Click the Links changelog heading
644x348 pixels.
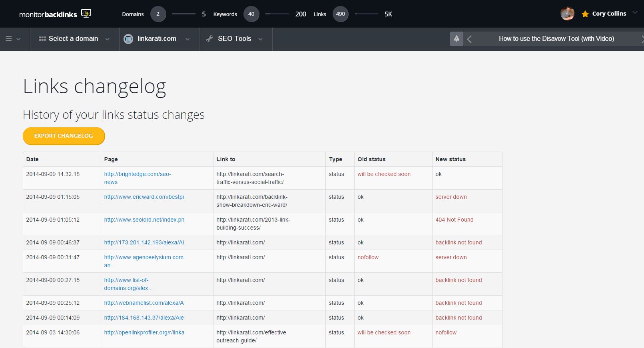(x=94, y=87)
